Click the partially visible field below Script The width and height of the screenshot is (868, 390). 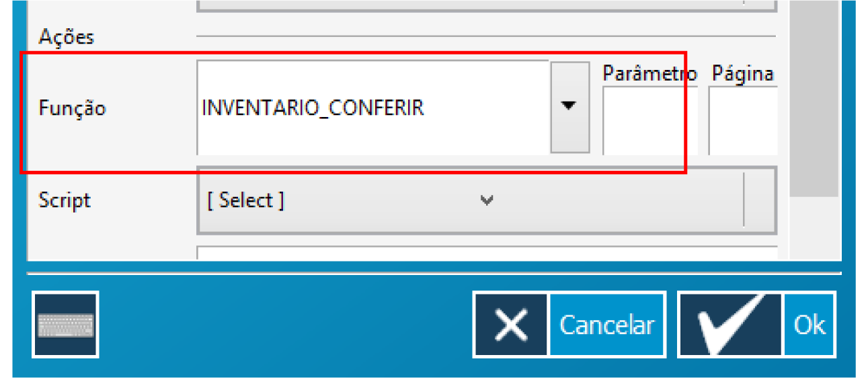click(487, 253)
